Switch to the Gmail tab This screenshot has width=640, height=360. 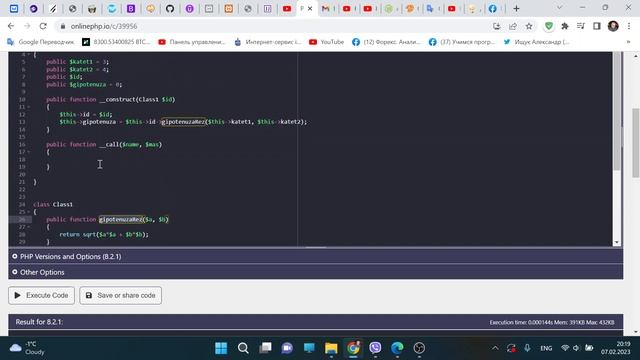click(x=326, y=9)
